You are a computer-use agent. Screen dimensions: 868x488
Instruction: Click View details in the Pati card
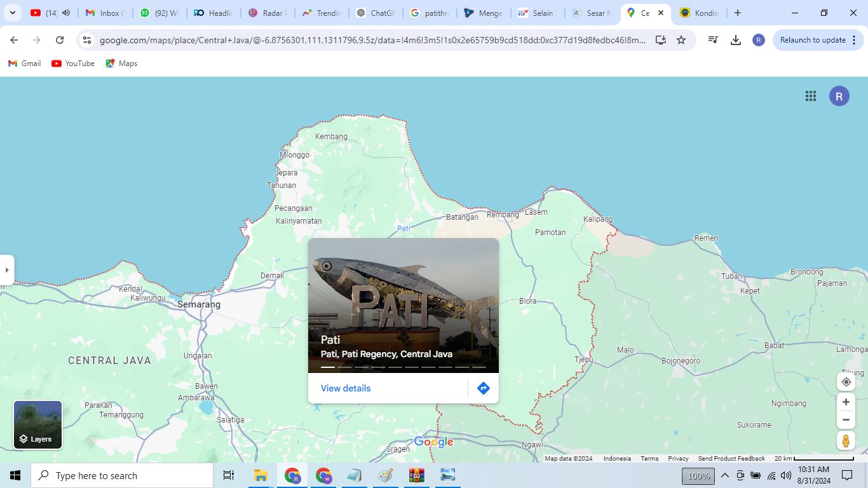coord(346,388)
